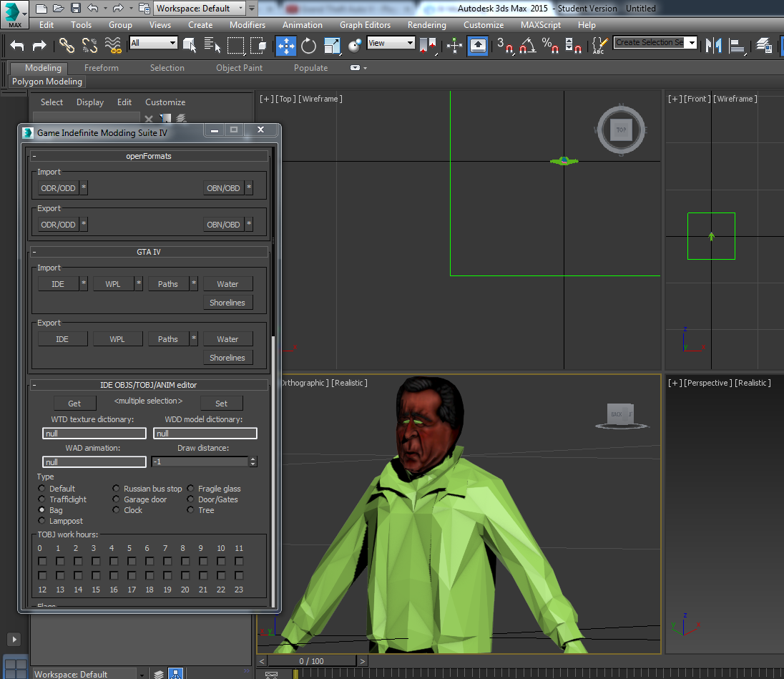784x679 pixels.
Task: Click the Save File quick access icon
Action: click(x=76, y=8)
